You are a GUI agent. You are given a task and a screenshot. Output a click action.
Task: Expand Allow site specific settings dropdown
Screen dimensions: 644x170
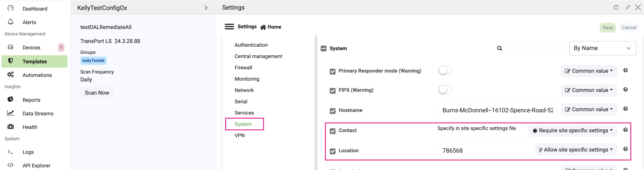pos(576,150)
